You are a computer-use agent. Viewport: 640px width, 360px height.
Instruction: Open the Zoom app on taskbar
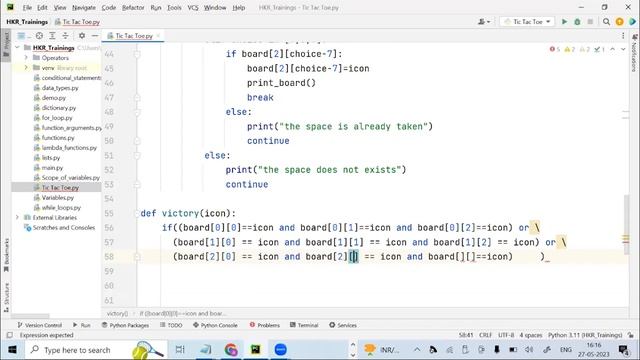point(280,350)
